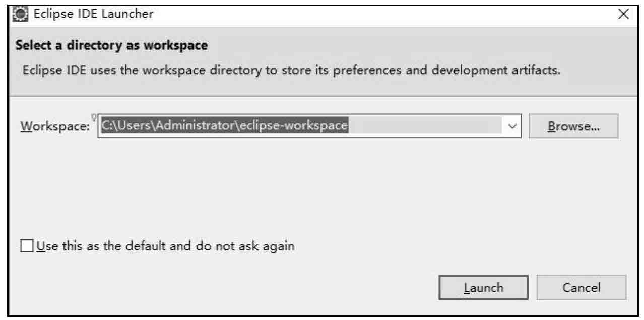Expand the Workspace path dropdown arrow
The width and height of the screenshot is (644, 320).
coord(512,126)
